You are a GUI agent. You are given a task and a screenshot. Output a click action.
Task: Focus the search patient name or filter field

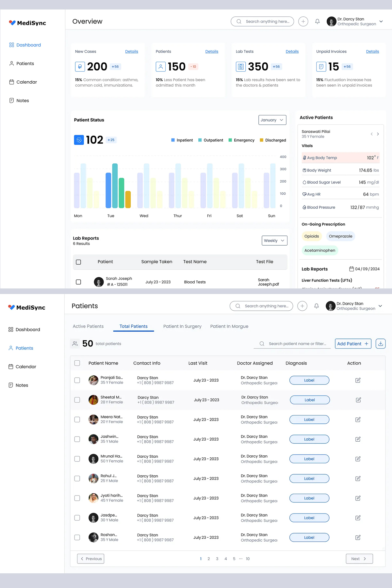point(292,344)
